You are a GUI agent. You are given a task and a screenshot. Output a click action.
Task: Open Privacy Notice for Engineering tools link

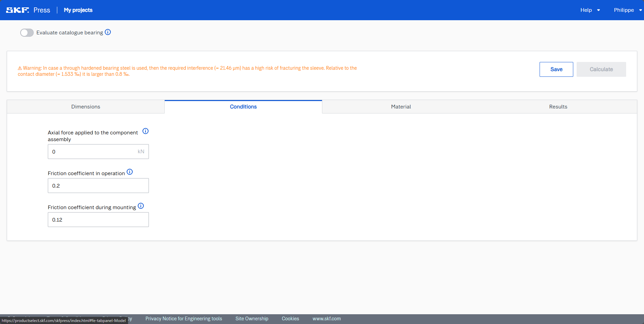(184, 319)
